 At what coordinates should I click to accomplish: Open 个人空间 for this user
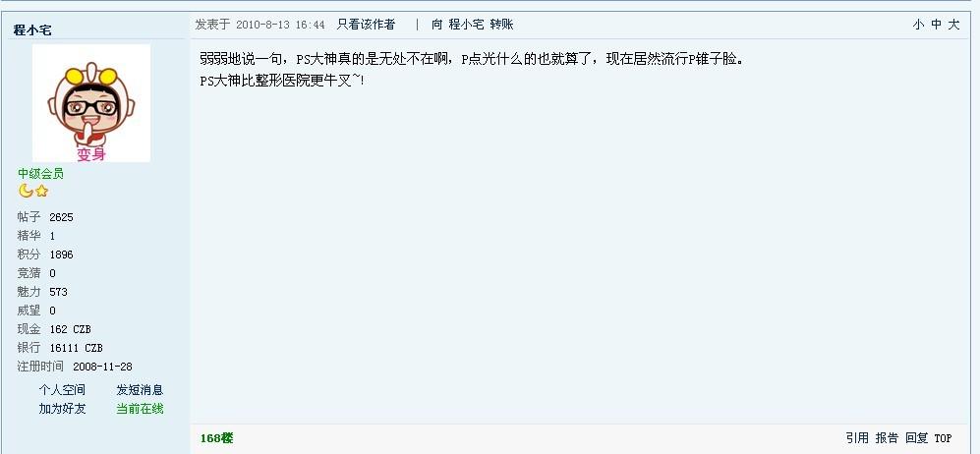point(62,390)
